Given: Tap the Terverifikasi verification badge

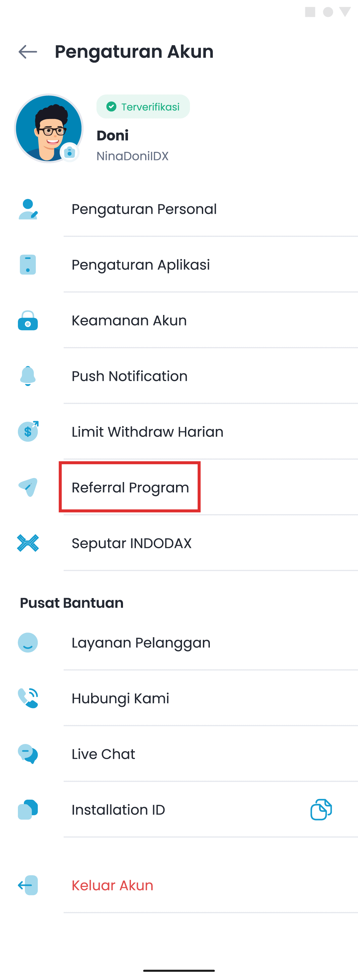Looking at the screenshot, I should [x=143, y=107].
